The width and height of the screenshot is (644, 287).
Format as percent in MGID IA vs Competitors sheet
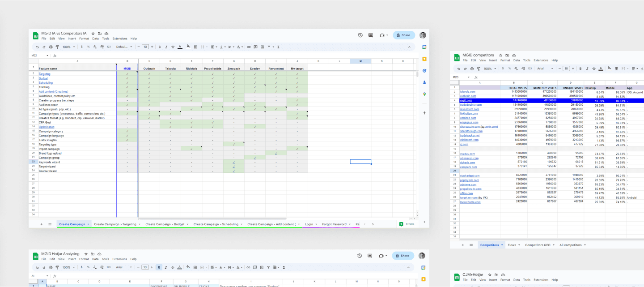tap(88, 47)
